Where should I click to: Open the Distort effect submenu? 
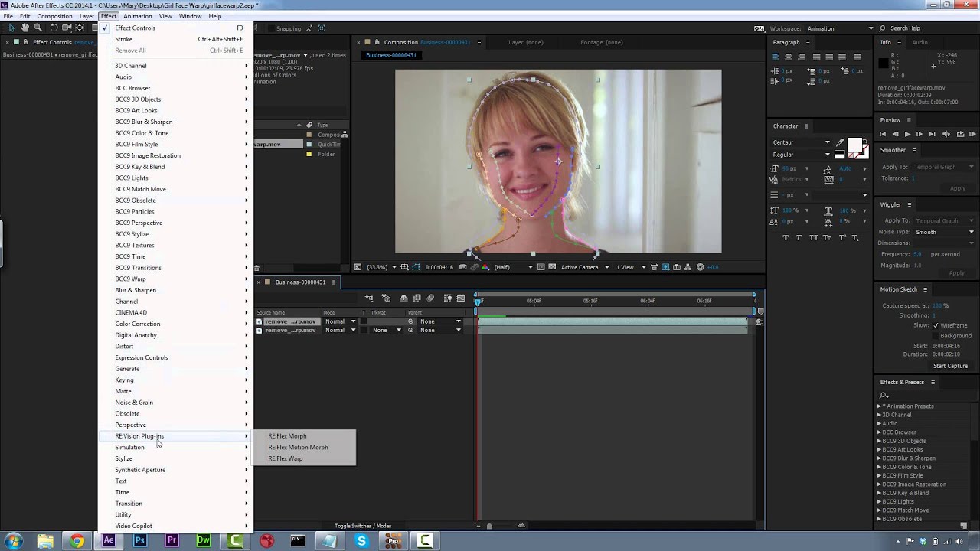coord(176,346)
